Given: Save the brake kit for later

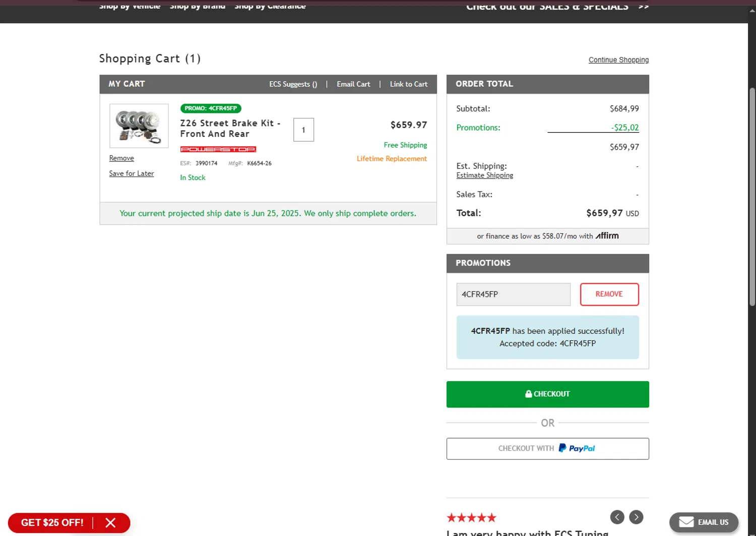Looking at the screenshot, I should coord(132,173).
